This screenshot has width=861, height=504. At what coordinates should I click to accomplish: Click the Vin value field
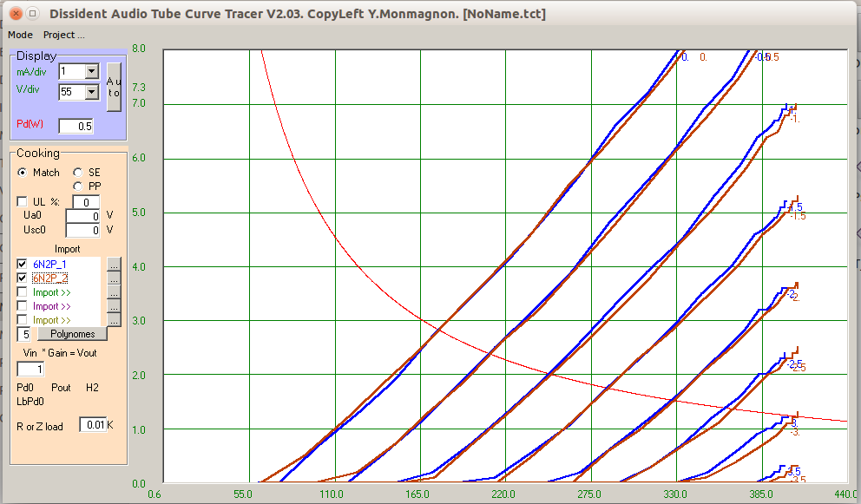pos(30,370)
